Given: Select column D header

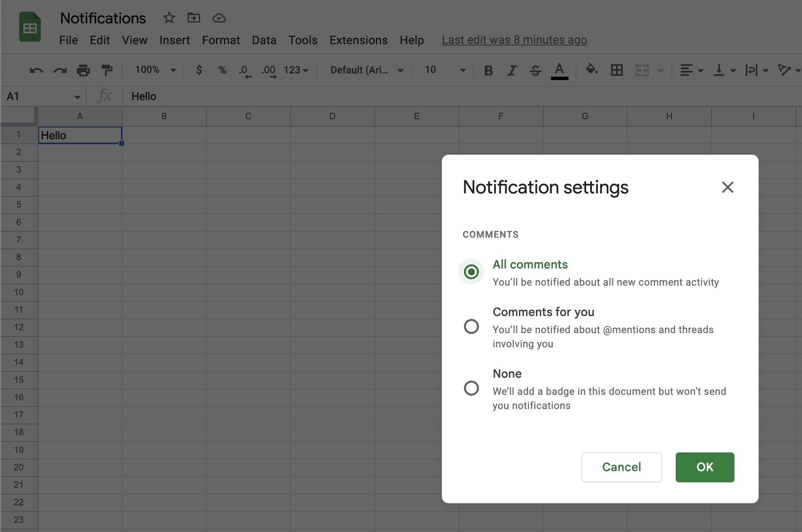Looking at the screenshot, I should coord(332,116).
